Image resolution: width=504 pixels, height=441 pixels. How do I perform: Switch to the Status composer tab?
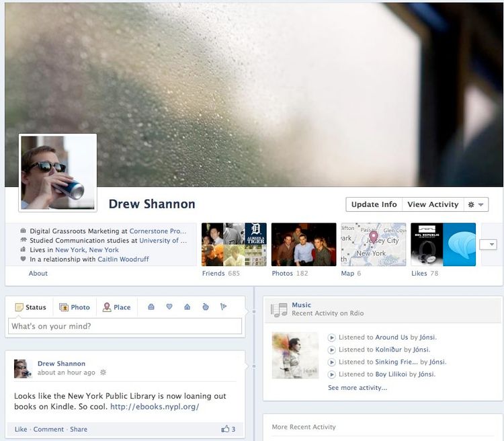tap(30, 307)
